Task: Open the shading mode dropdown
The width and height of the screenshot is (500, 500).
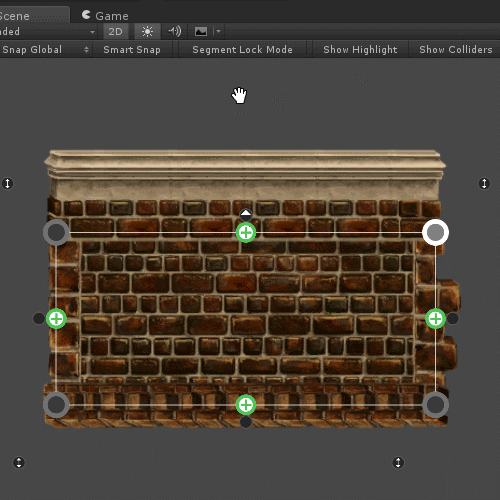Action: [48, 32]
